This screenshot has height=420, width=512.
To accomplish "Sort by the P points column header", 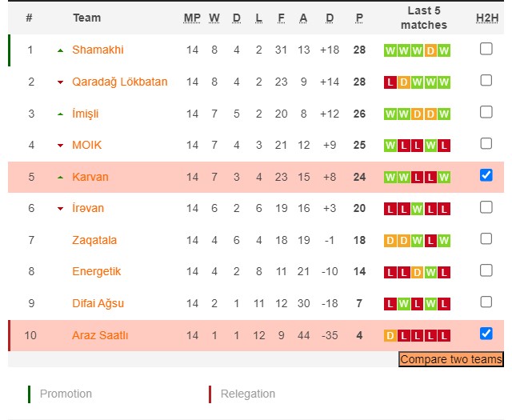I will click(x=359, y=18).
